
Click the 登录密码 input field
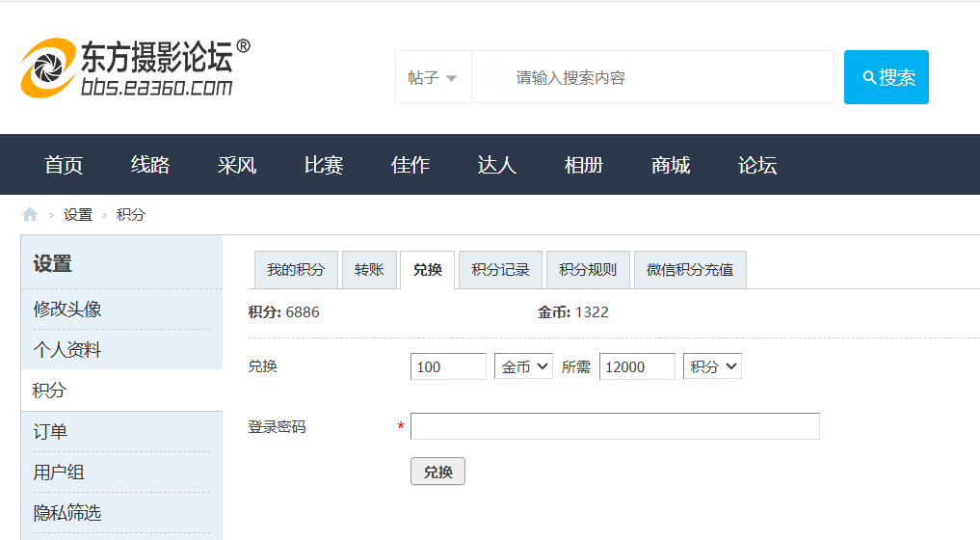click(x=615, y=426)
